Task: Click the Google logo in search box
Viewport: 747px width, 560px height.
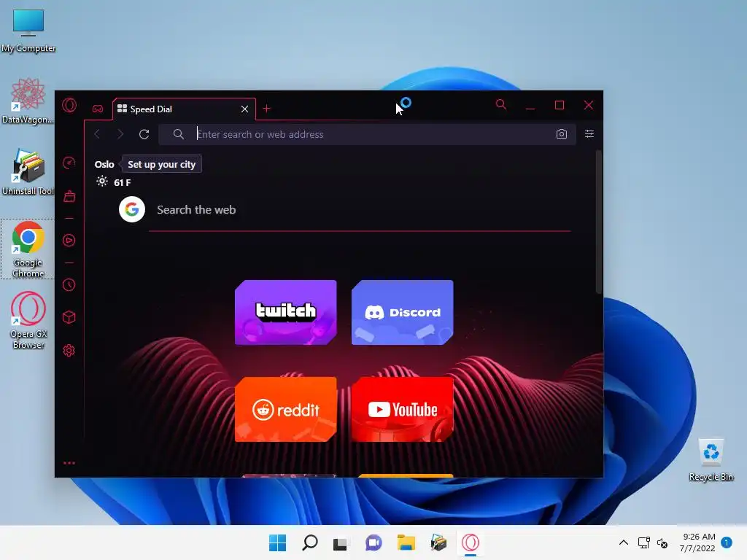Action: [x=132, y=209]
